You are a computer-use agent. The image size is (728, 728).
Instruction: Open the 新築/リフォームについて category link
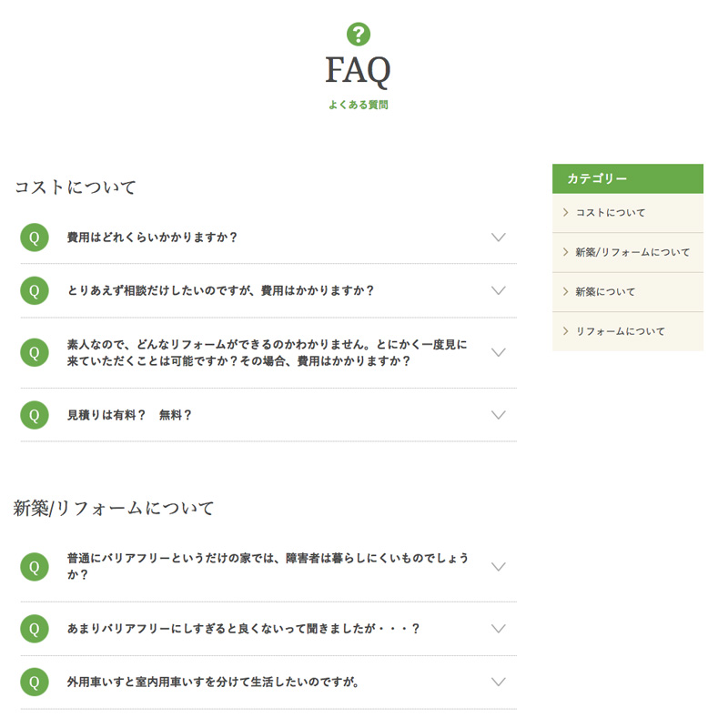tap(628, 252)
